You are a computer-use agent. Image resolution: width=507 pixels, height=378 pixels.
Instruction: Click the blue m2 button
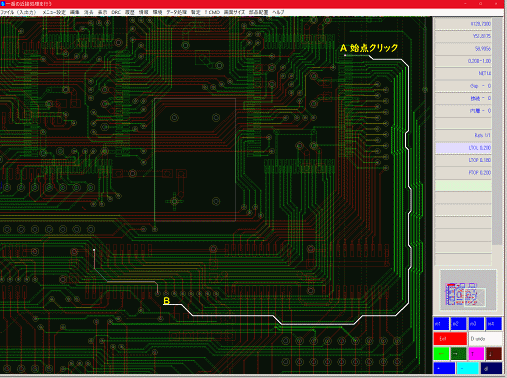(x=458, y=324)
